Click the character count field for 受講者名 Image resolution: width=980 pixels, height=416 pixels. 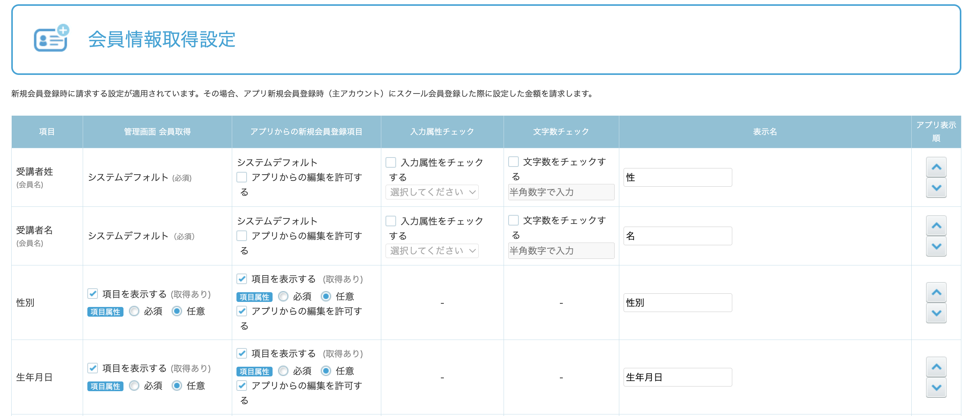tap(561, 251)
